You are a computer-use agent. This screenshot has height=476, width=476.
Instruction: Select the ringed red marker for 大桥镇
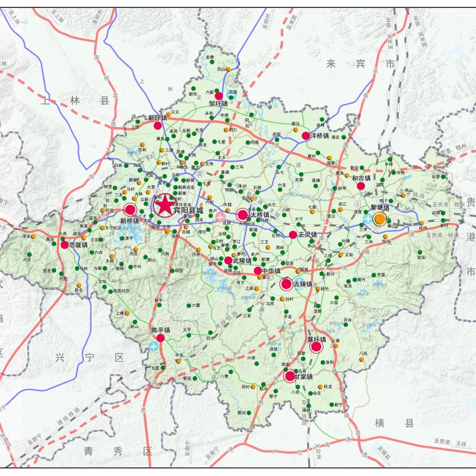[243, 215]
